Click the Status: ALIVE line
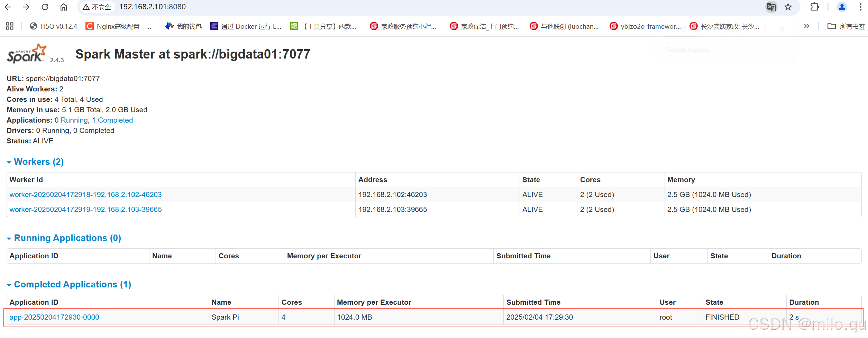Image resolution: width=868 pixels, height=338 pixels. [x=30, y=141]
